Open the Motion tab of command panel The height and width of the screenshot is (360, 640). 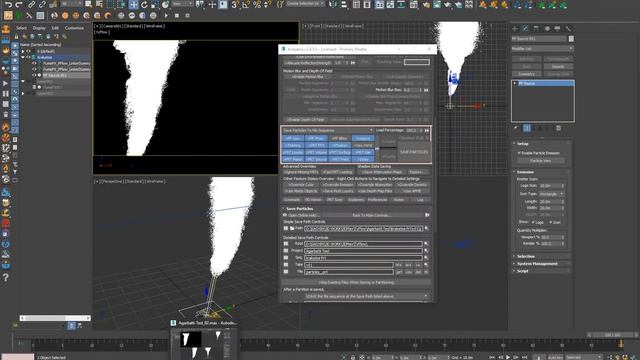point(547,29)
